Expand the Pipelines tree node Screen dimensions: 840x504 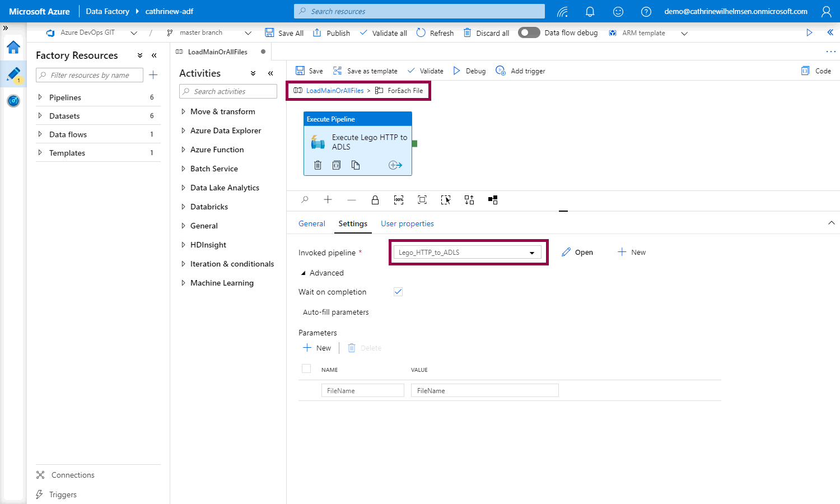pos(40,97)
